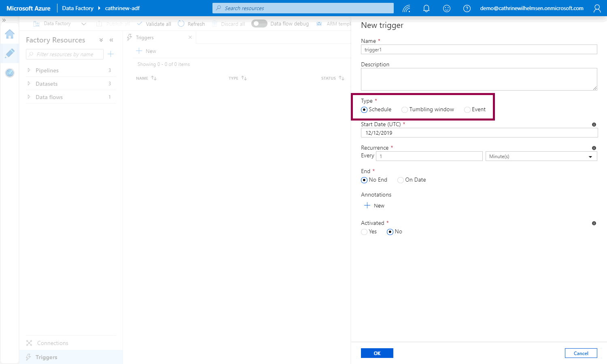Viewport: 607px width, 364px height.
Task: Expand the Pipelines tree node
Action: 29,70
